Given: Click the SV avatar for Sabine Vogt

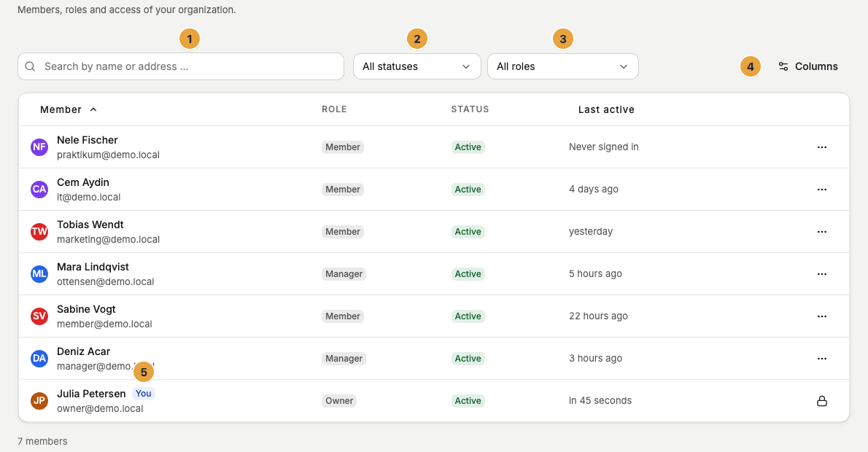Looking at the screenshot, I should tap(39, 316).
